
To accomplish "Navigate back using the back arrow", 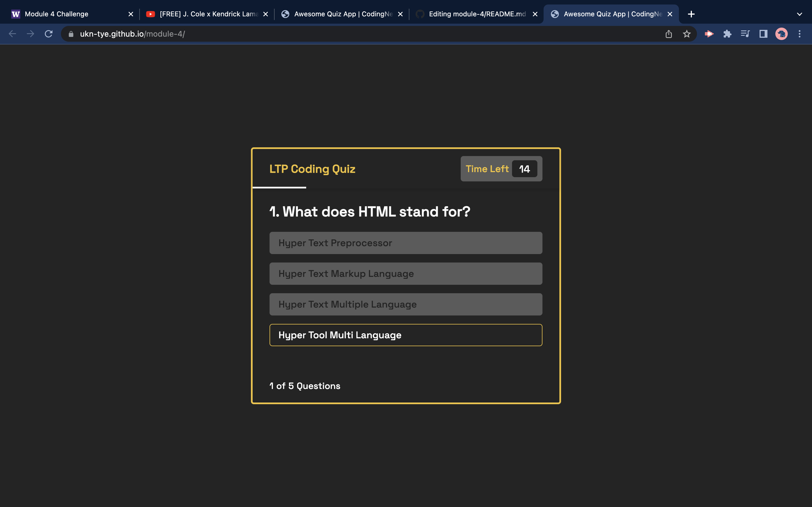I will coord(12,34).
